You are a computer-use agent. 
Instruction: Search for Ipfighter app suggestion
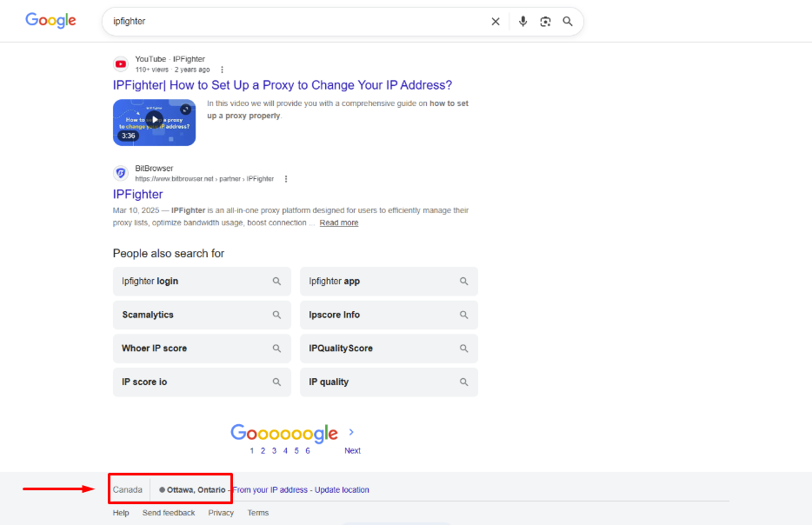point(389,281)
